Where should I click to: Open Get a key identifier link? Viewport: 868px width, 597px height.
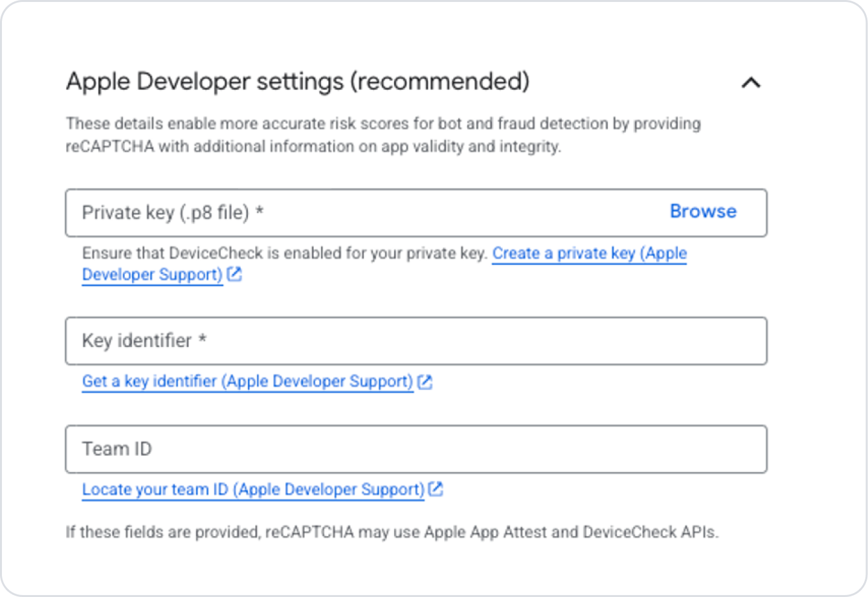(x=247, y=381)
